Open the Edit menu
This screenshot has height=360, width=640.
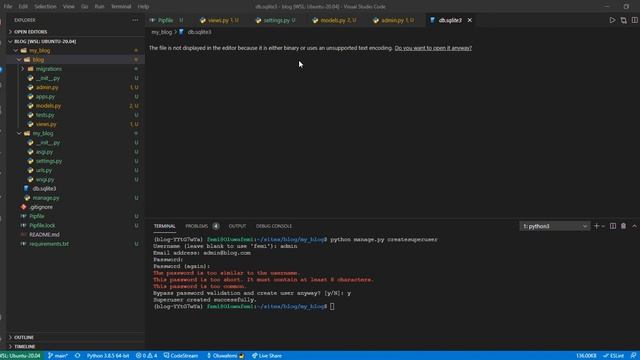[x=23, y=7]
